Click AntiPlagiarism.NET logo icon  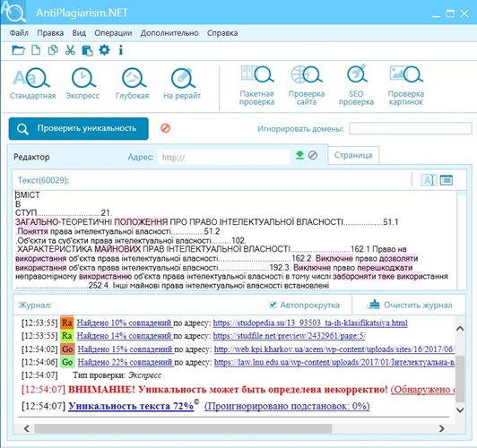pyautogui.click(x=13, y=13)
